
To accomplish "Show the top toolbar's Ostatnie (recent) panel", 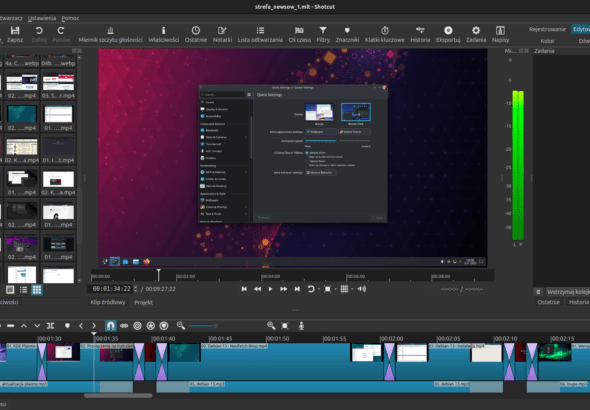I will (196, 34).
